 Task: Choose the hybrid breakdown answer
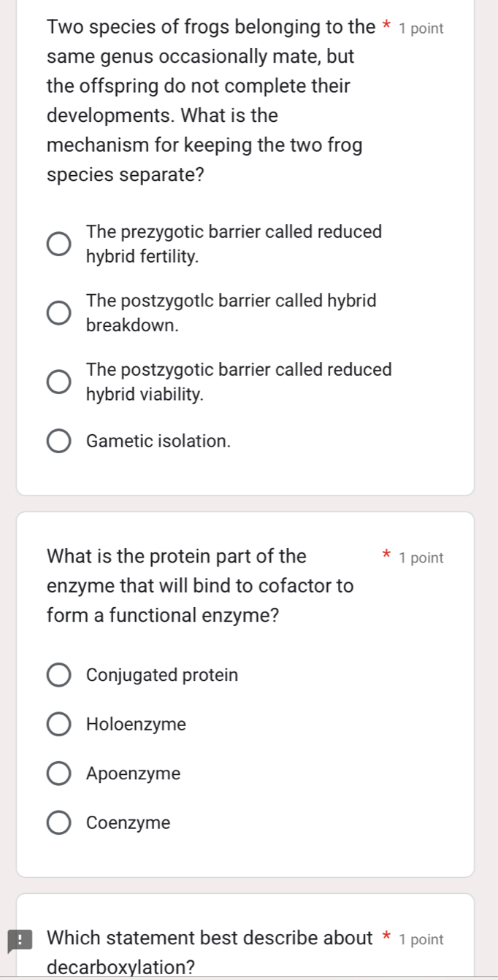coord(58,312)
